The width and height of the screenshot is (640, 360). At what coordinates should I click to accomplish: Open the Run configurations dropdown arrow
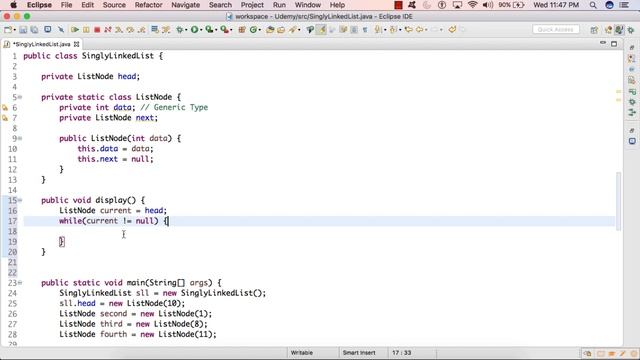[201, 30]
